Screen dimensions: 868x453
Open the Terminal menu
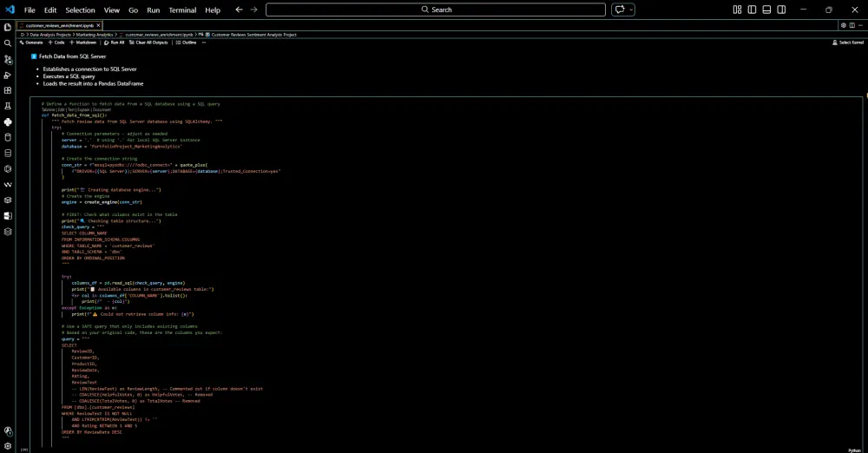click(182, 10)
